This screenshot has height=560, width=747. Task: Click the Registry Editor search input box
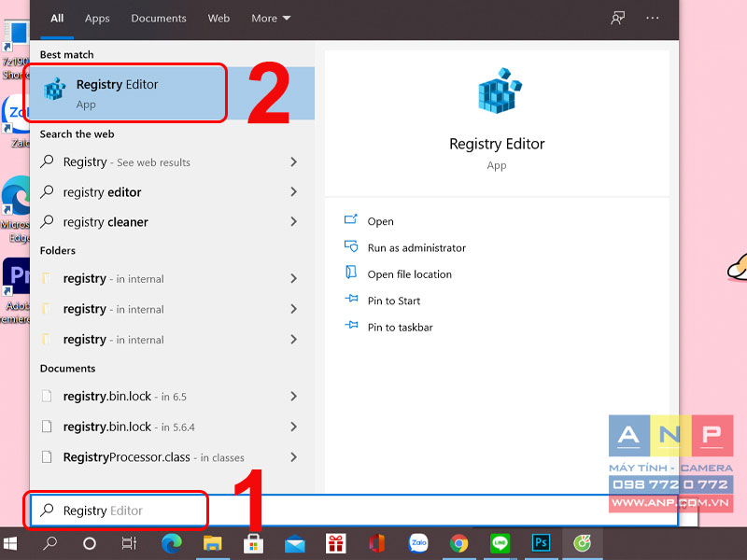coord(355,511)
